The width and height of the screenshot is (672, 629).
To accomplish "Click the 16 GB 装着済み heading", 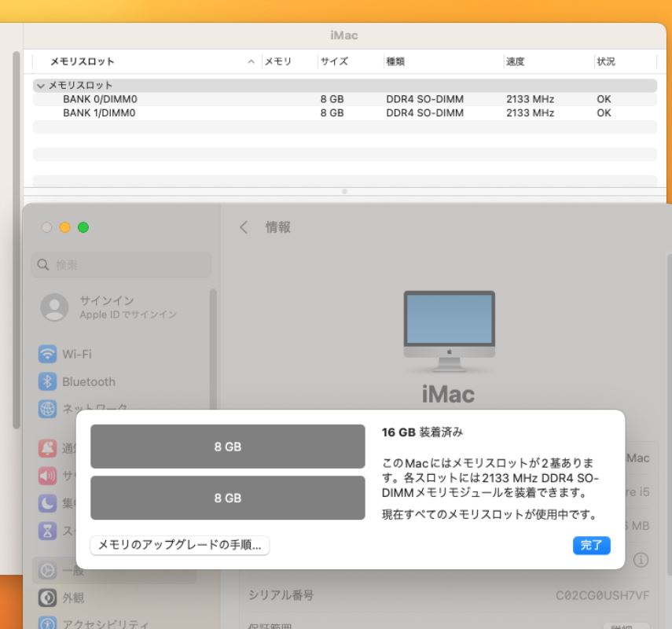I will point(422,432).
